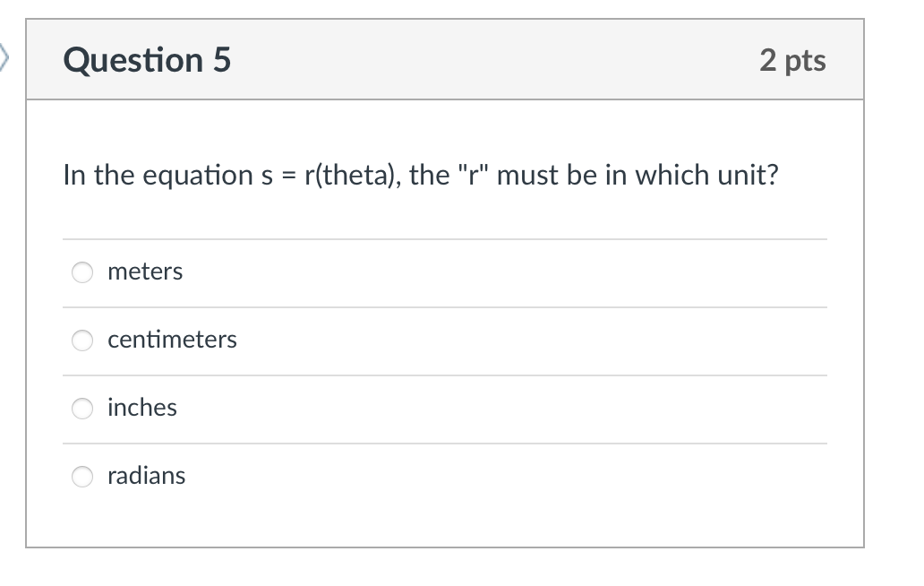Click the collapse chevron at the left edge
This screenshot has height=586, width=924.
click(4, 58)
